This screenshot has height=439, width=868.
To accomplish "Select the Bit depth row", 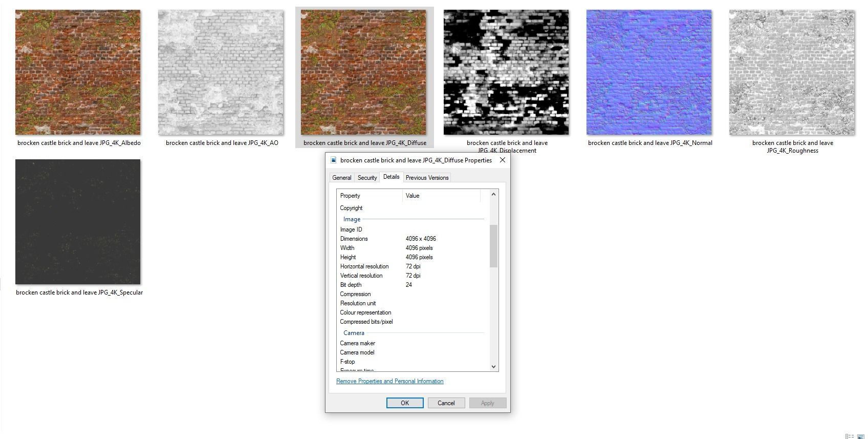I will pyautogui.click(x=410, y=285).
